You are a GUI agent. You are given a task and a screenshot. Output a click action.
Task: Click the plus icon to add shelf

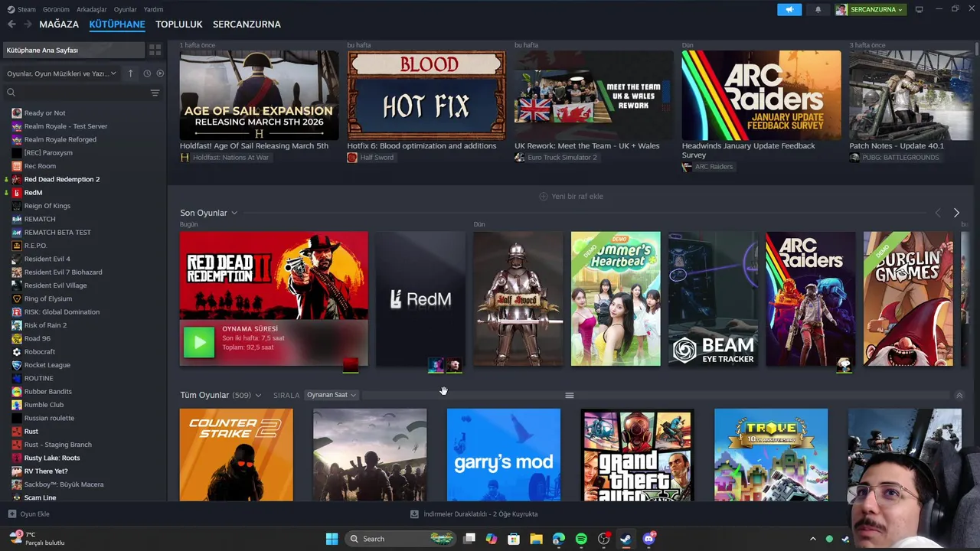544,197
